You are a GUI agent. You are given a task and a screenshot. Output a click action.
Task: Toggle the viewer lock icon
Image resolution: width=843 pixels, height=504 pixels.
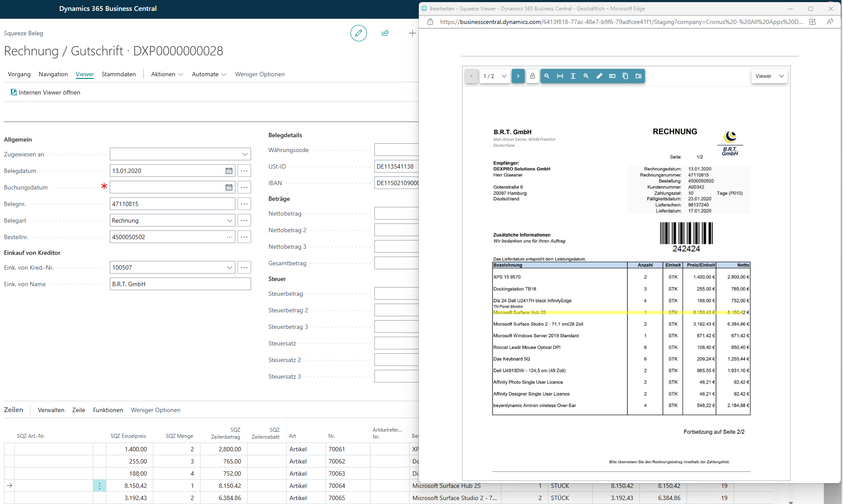532,76
